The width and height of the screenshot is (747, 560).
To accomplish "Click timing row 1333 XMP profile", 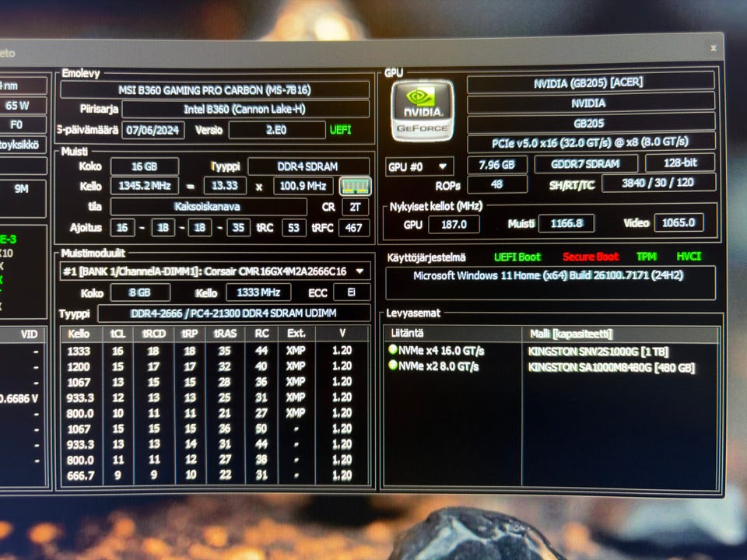I will click(215, 351).
